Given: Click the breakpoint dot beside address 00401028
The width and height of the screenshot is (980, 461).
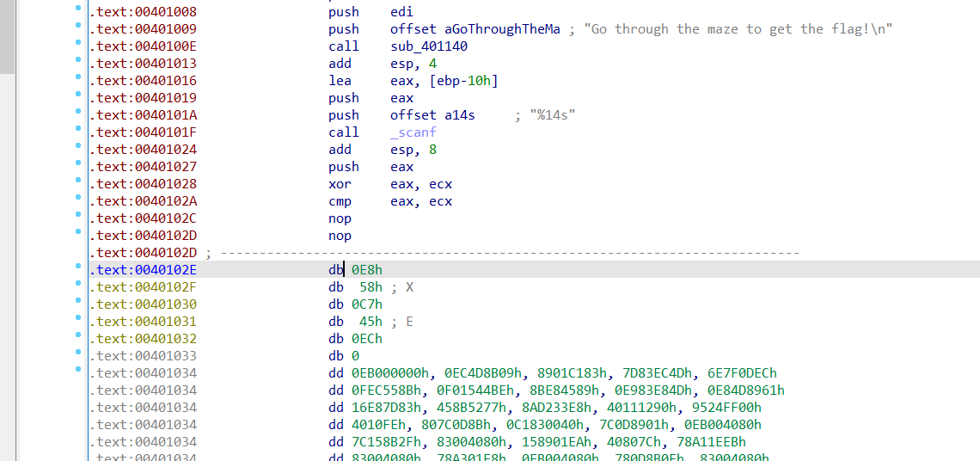Looking at the screenshot, I should [77, 180].
